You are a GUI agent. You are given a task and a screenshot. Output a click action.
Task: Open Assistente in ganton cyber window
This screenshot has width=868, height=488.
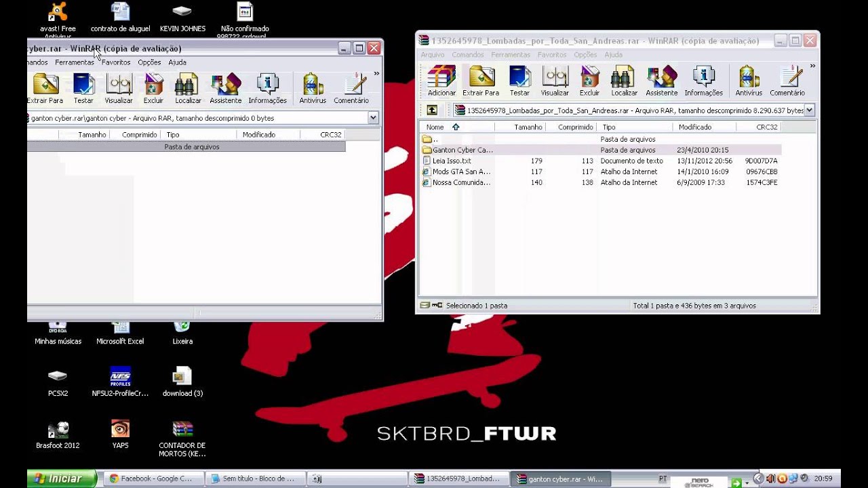tap(226, 88)
